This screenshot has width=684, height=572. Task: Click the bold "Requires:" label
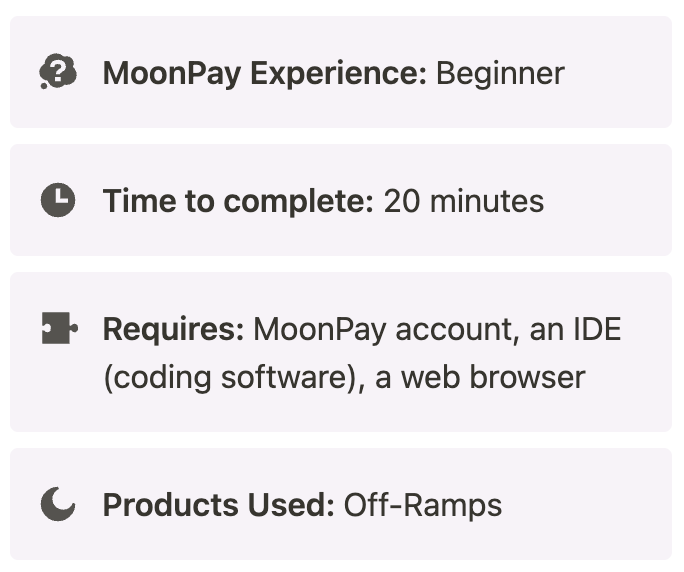(x=173, y=329)
